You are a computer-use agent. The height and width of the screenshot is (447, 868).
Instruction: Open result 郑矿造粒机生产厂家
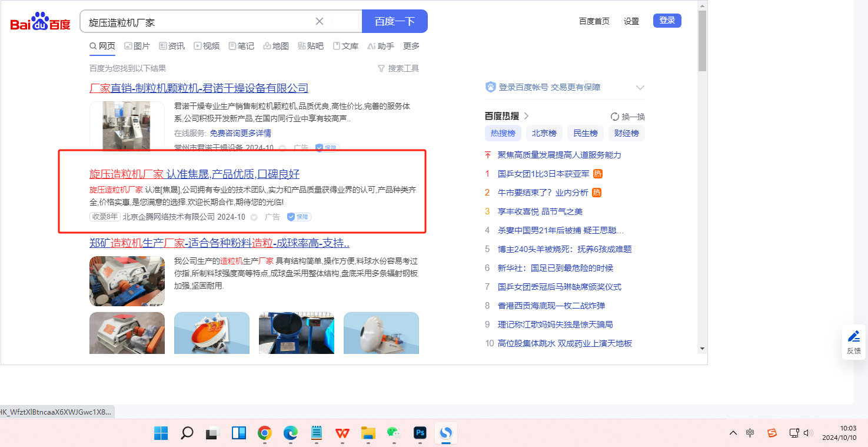click(x=220, y=243)
